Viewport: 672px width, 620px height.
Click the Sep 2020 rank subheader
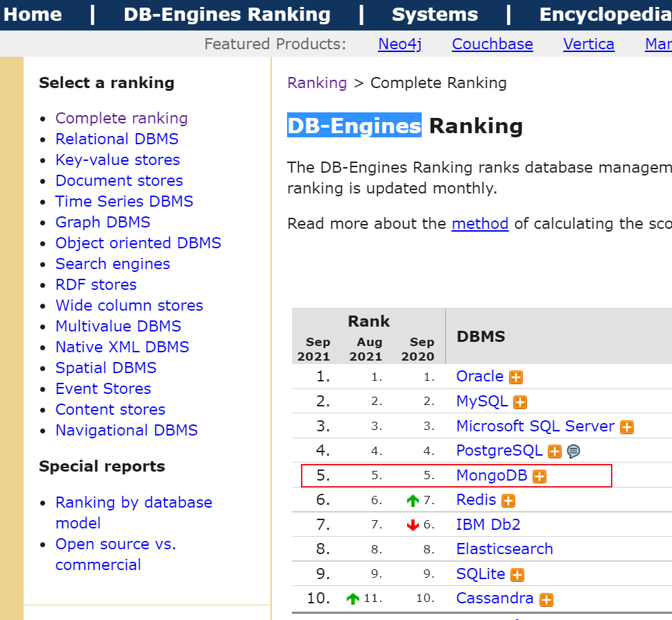[x=418, y=350]
